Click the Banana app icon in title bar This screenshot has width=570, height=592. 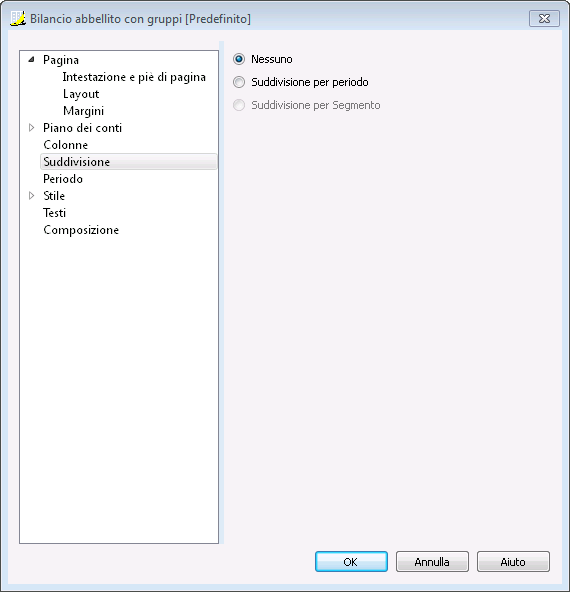(x=18, y=18)
